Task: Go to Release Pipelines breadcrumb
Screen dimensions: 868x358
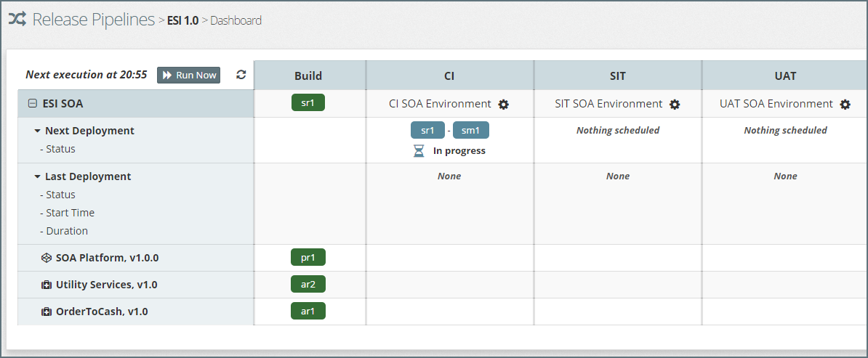Action: click(94, 20)
